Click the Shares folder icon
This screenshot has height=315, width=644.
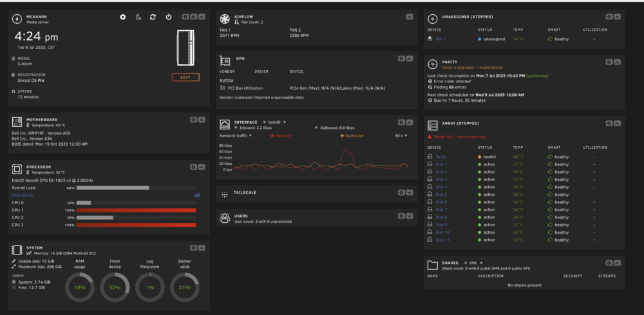433,265
